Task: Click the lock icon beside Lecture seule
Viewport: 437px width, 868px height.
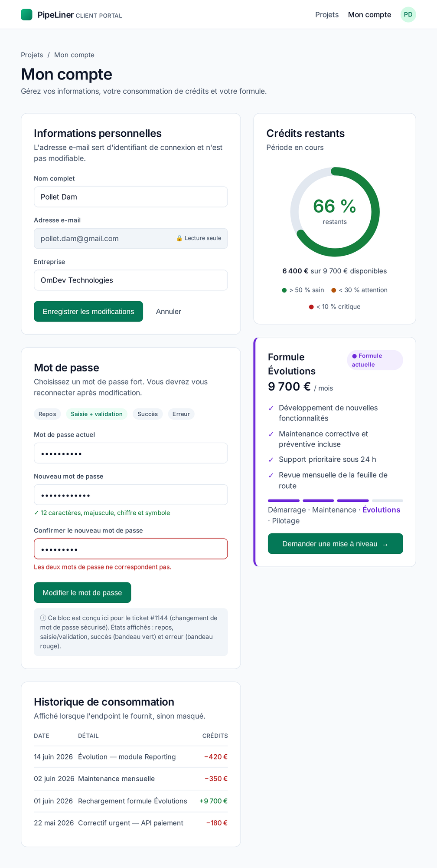Action: click(179, 238)
